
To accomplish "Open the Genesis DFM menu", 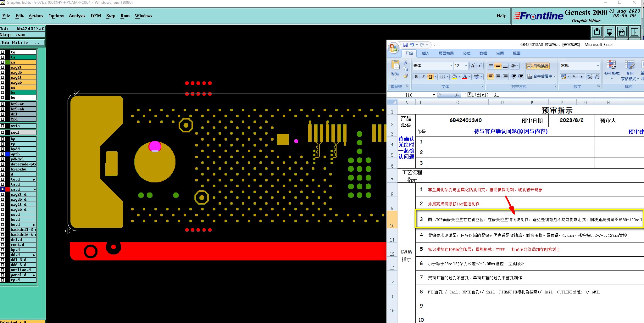I will click(96, 16).
